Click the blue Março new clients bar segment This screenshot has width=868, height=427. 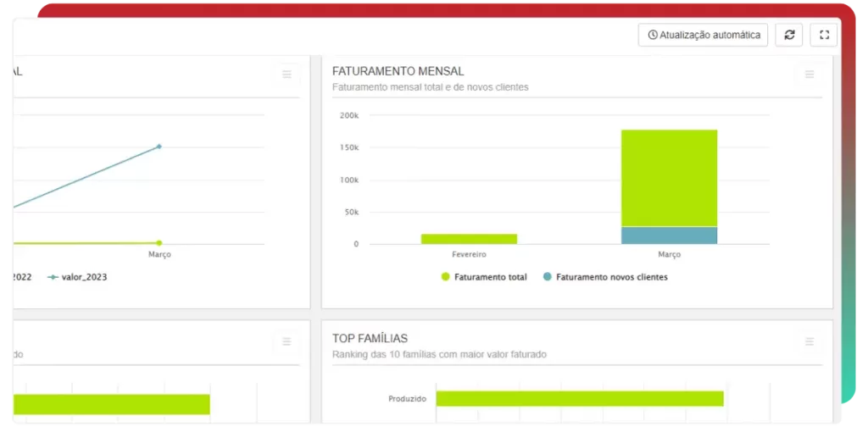tap(669, 236)
